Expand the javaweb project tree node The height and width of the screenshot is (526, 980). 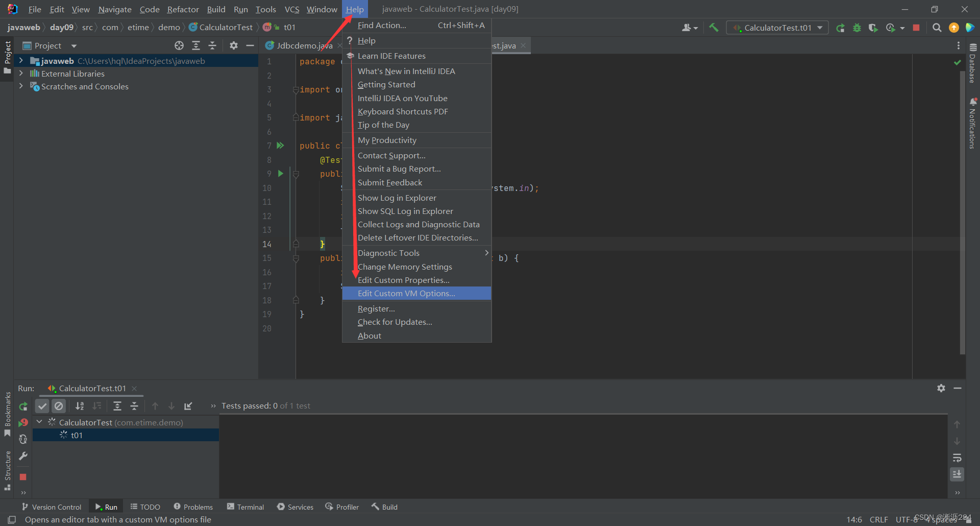[21, 61]
